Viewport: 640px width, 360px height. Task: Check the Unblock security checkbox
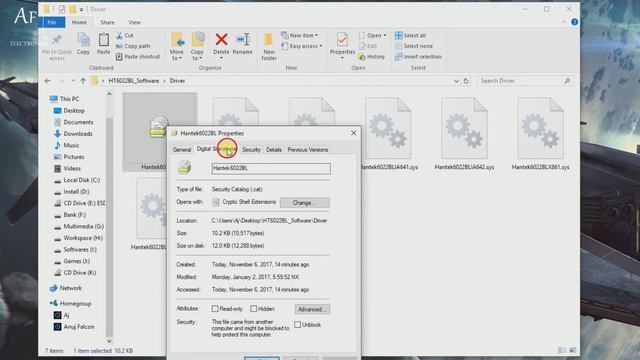297,324
